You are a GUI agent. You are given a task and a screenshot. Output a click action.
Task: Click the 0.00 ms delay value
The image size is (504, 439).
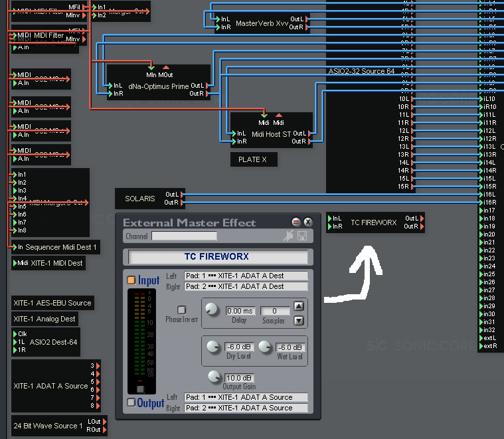pos(240,311)
